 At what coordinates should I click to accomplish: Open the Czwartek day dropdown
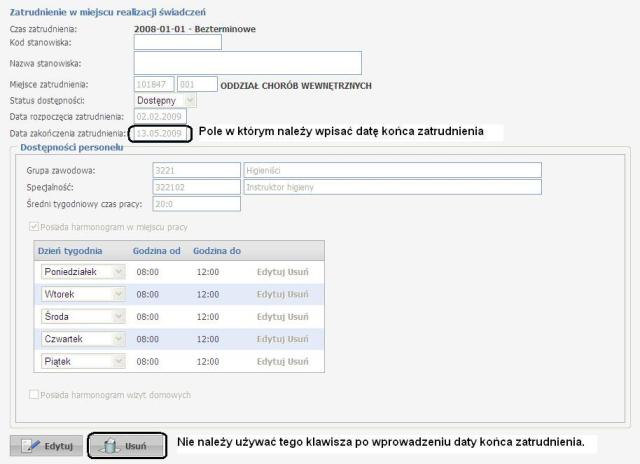coord(118,338)
